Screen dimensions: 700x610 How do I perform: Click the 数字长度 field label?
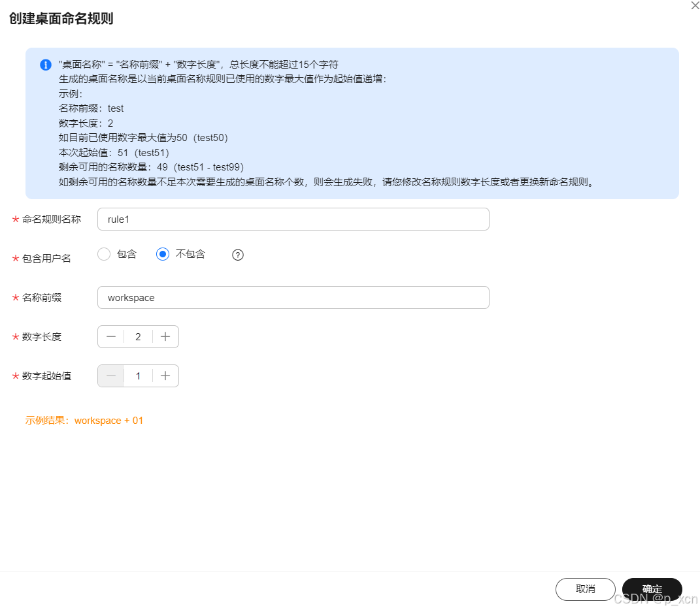(42, 337)
